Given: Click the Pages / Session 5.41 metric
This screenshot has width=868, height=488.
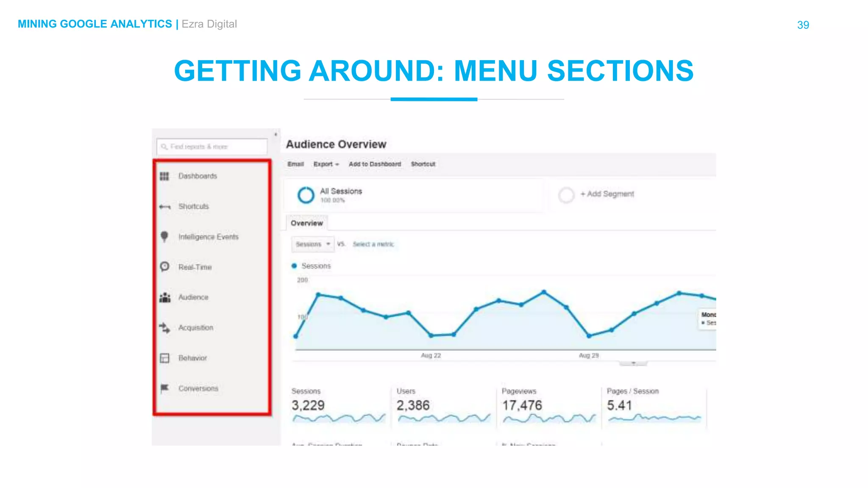Looking at the screenshot, I should 620,405.
